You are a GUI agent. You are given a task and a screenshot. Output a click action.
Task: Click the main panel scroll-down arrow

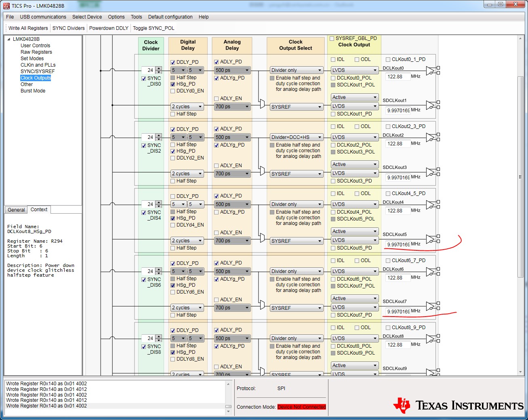(520, 372)
